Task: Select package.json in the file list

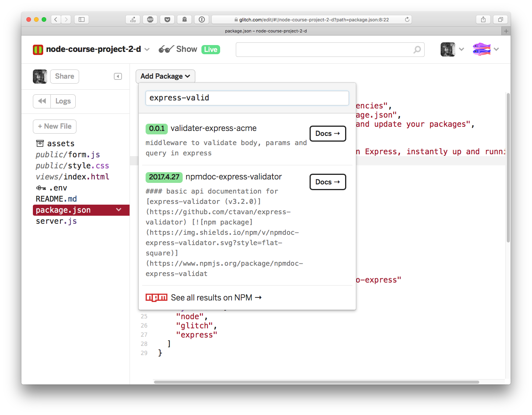Action: click(x=81, y=210)
